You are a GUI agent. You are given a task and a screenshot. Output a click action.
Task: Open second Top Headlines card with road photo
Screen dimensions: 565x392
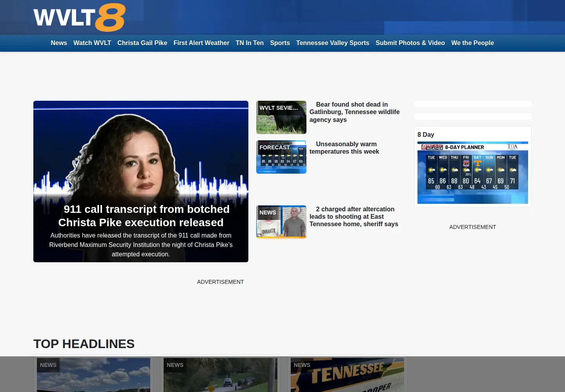pos(221,374)
